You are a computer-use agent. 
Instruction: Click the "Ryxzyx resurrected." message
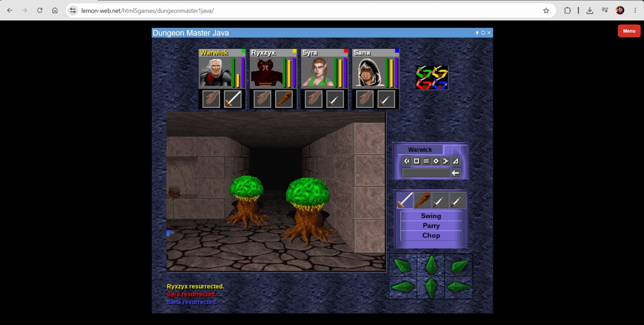[x=195, y=286]
